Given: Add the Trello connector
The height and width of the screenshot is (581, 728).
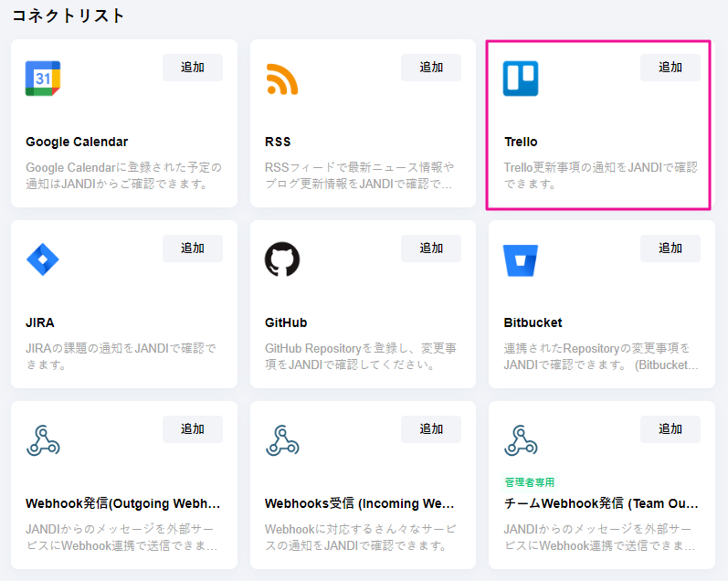Looking at the screenshot, I should pyautogui.click(x=670, y=68).
